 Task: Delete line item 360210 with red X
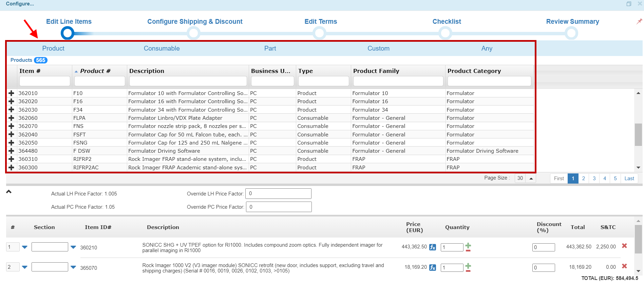coord(624,246)
